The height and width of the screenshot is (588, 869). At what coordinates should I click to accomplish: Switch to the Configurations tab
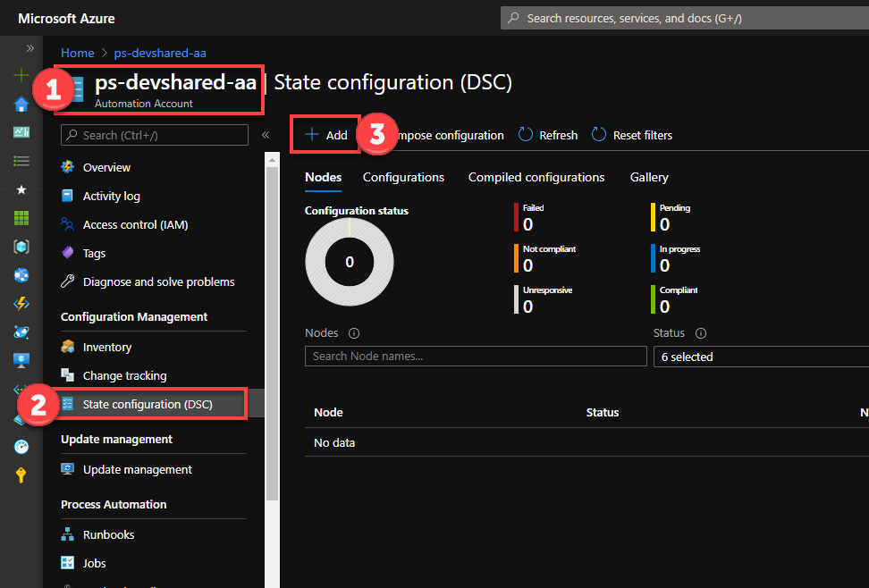403,177
